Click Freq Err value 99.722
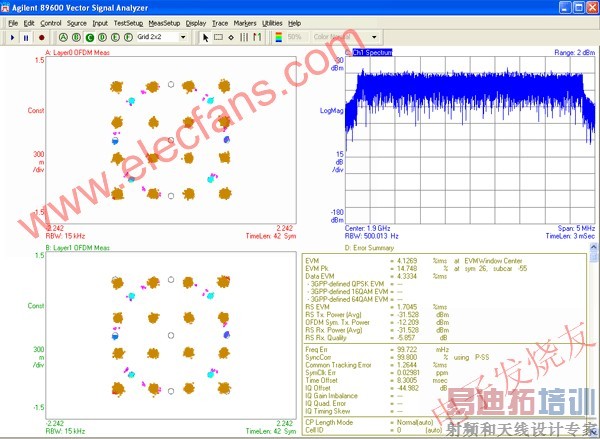The height and width of the screenshot is (439, 600). coord(407,349)
